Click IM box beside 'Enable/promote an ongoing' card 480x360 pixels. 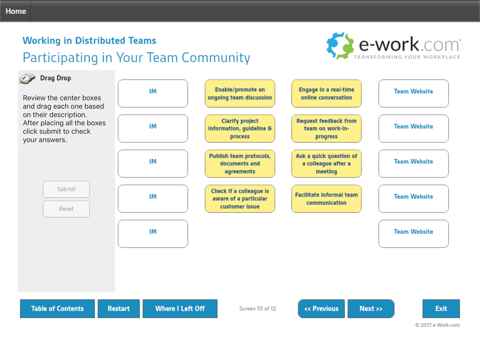coord(153,94)
